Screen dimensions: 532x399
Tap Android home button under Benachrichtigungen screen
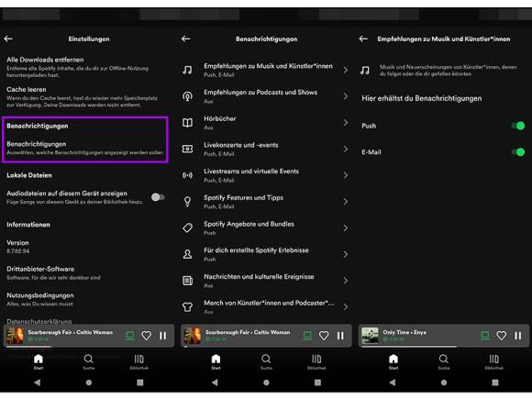(266, 382)
